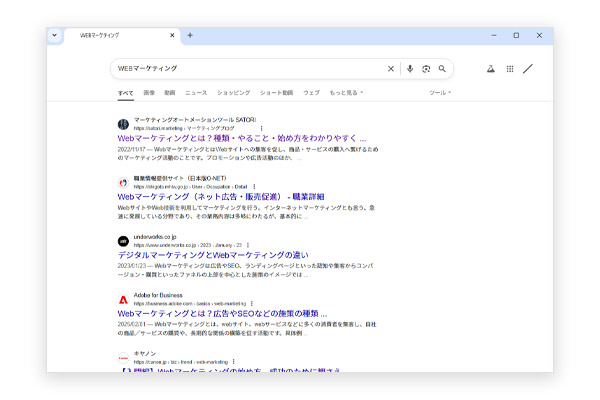Open the Search Labs flask icon
Viewport: 600px width, 400px height.
click(x=491, y=69)
